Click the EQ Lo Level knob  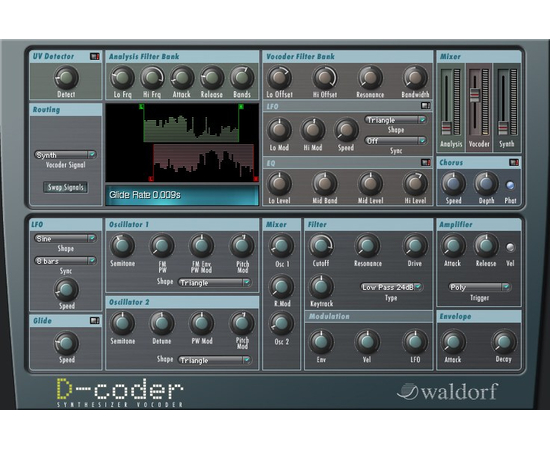tap(279, 183)
